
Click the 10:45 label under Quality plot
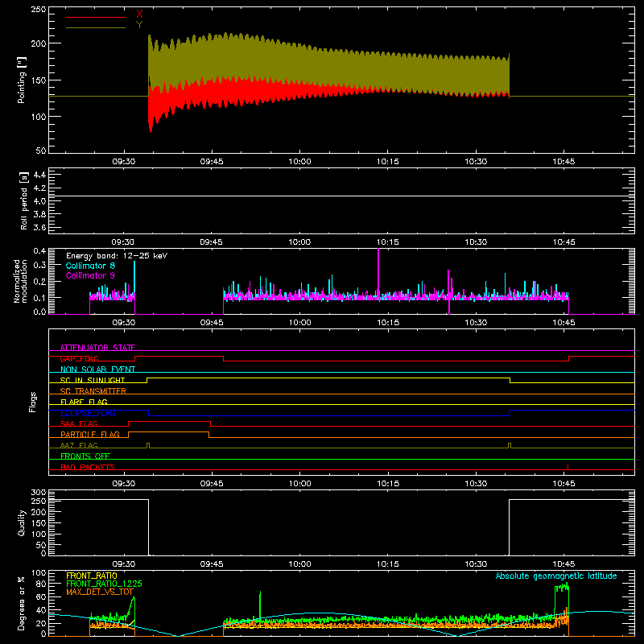click(563, 564)
